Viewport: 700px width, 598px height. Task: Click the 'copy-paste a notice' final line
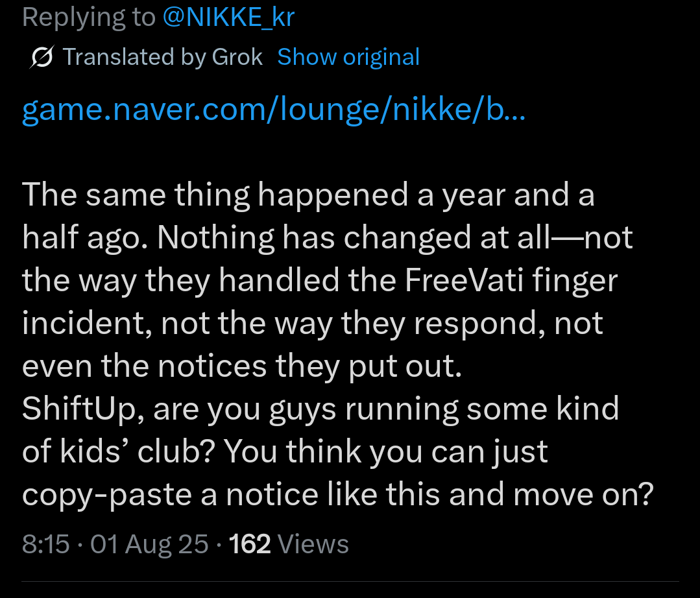pos(170,494)
